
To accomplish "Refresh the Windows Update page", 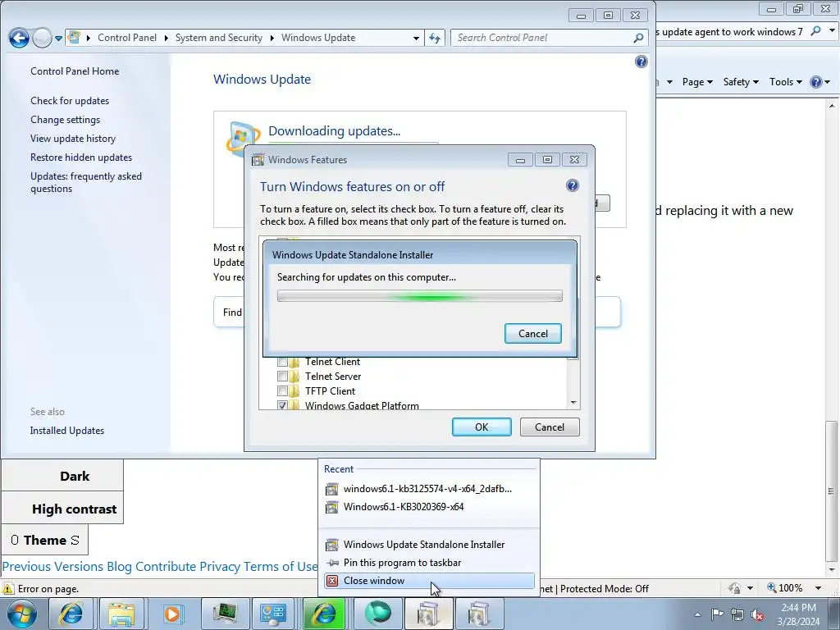I will pyautogui.click(x=435, y=38).
